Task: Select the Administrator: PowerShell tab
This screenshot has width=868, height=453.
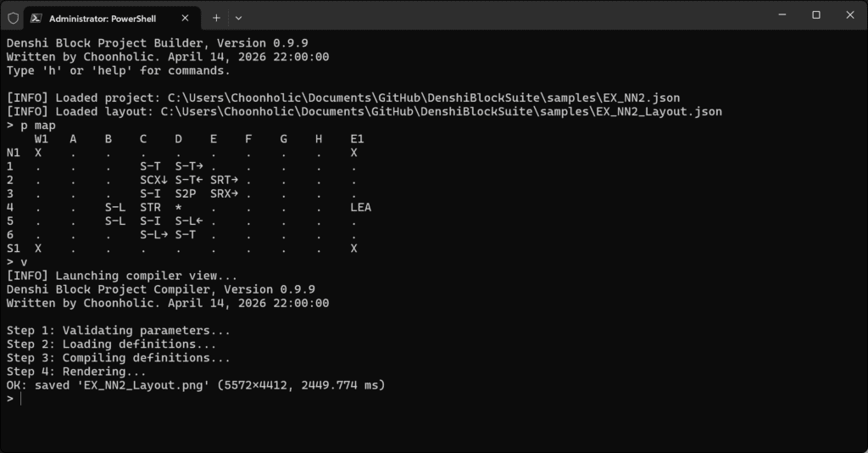Action: (x=102, y=18)
